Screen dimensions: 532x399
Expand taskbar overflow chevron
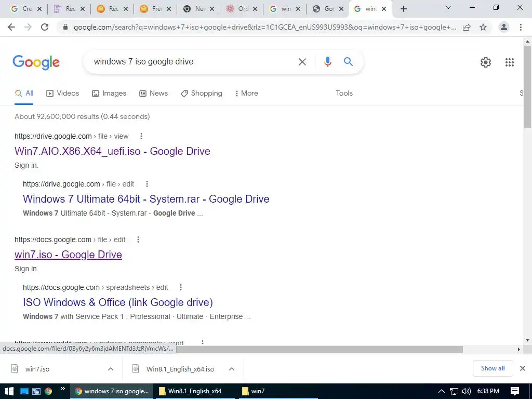point(62,389)
